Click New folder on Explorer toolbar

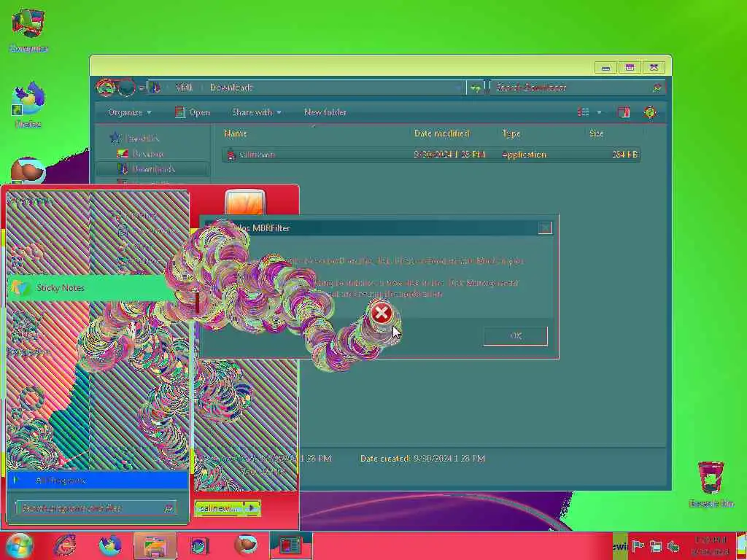325,112
